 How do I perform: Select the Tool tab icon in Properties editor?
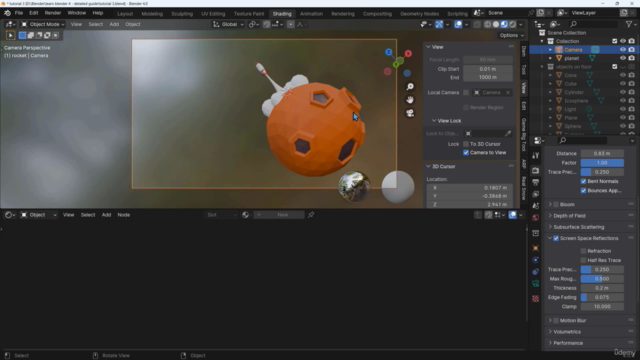(536, 156)
